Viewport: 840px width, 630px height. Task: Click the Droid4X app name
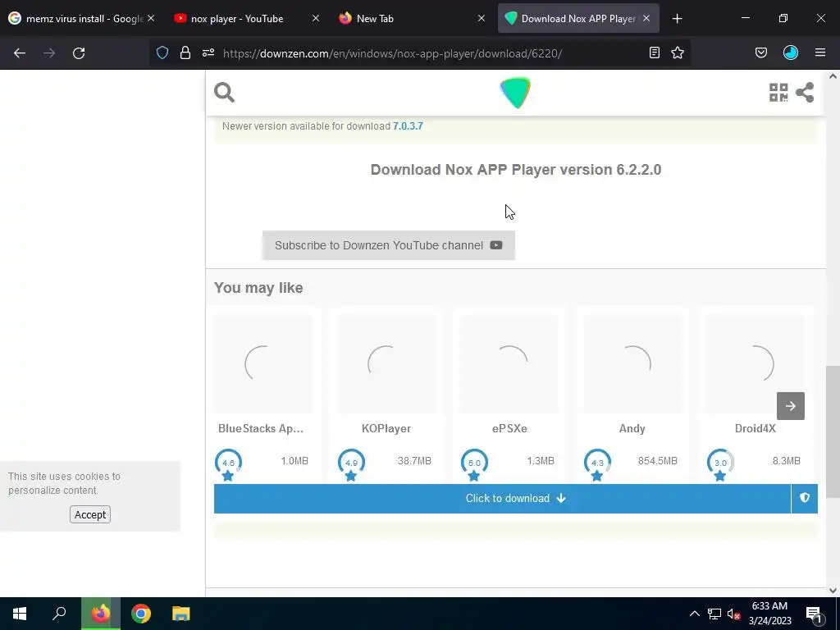point(756,428)
